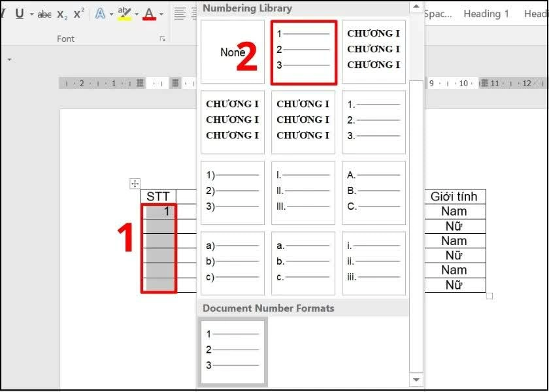Pick 1 2 3 under Document Number Formats
Screen dimensions: 549x392
coord(233,351)
